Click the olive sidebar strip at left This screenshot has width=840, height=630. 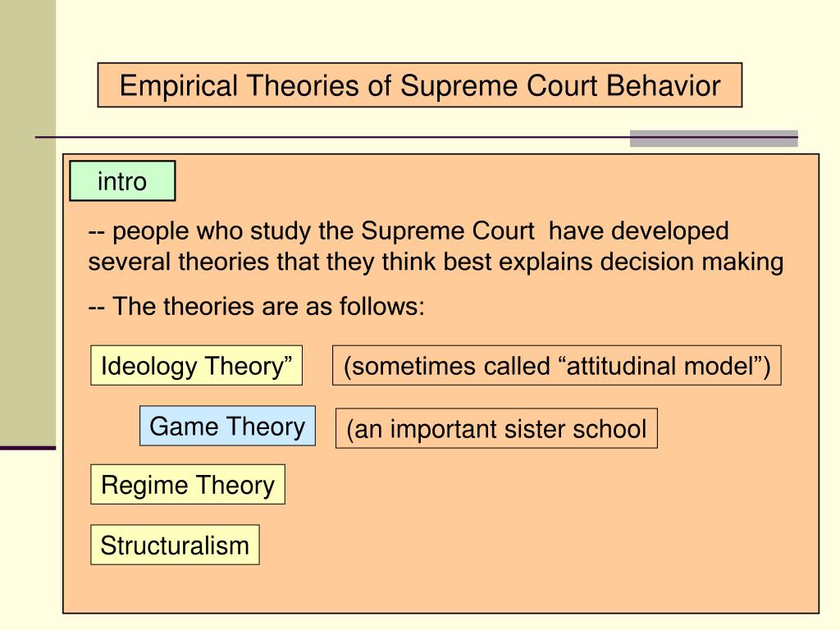28,222
